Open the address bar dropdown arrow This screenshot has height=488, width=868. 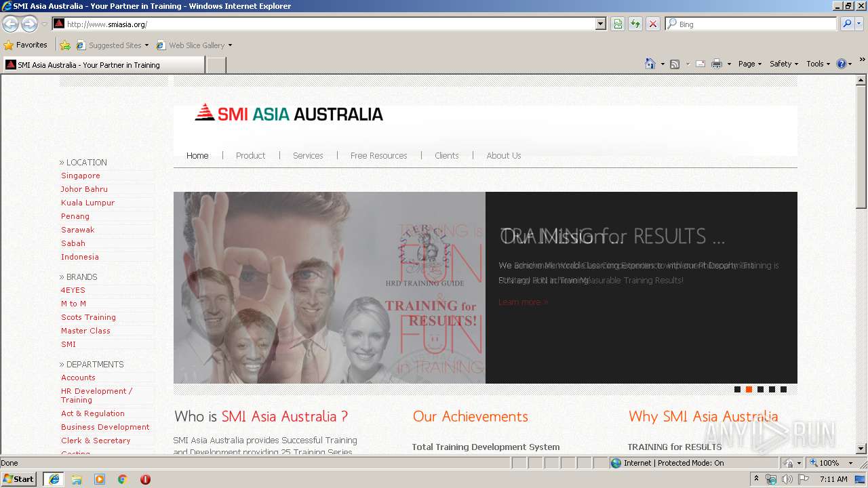click(600, 24)
